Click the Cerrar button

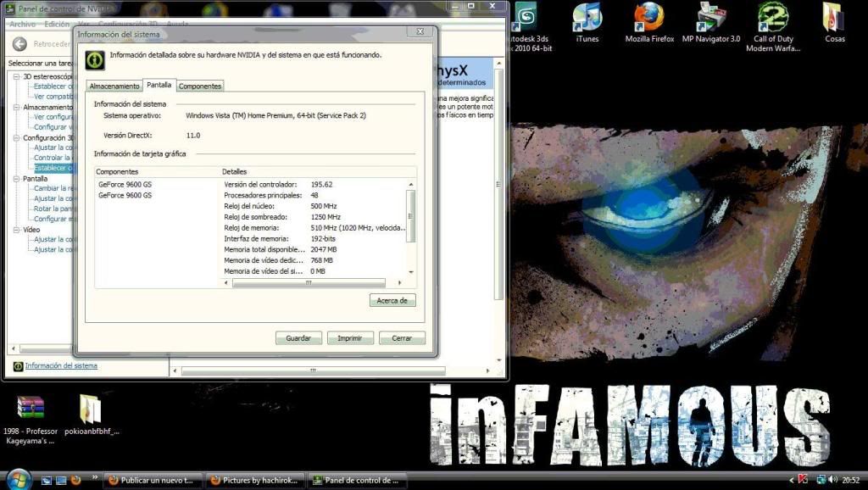402,337
